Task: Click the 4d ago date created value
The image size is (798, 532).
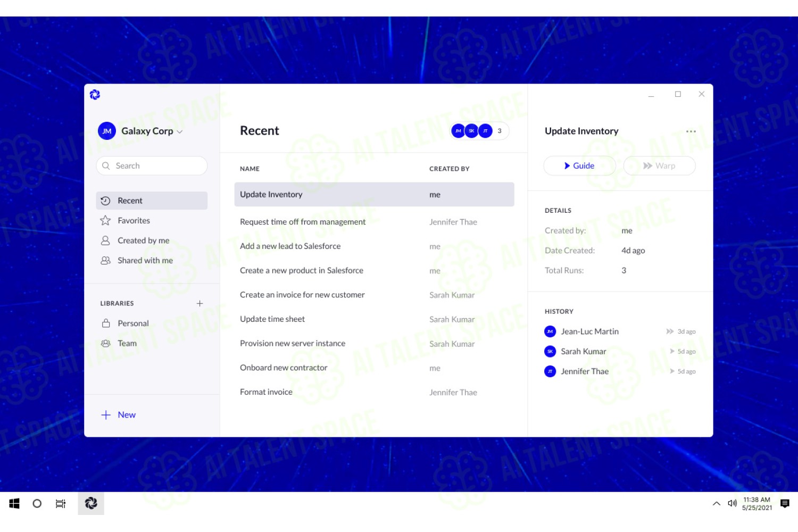Action: (x=633, y=251)
